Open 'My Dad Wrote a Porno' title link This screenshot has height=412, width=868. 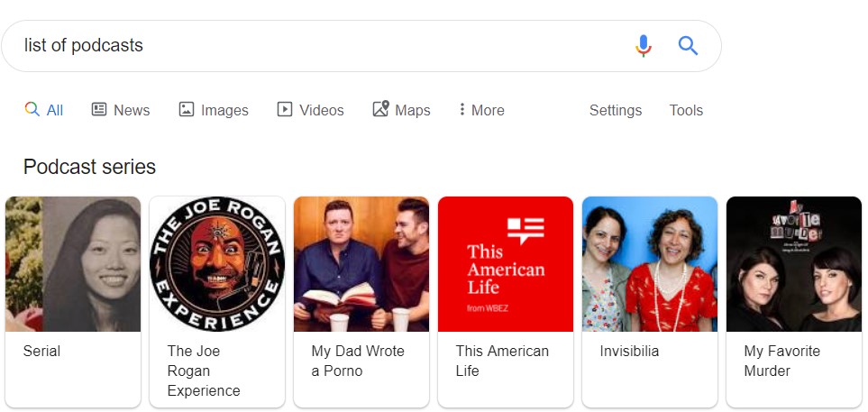pyautogui.click(x=358, y=361)
